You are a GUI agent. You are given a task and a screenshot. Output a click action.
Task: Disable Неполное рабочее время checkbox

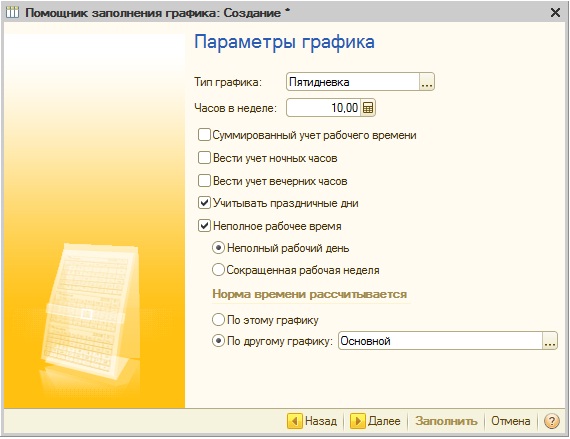coord(204,226)
